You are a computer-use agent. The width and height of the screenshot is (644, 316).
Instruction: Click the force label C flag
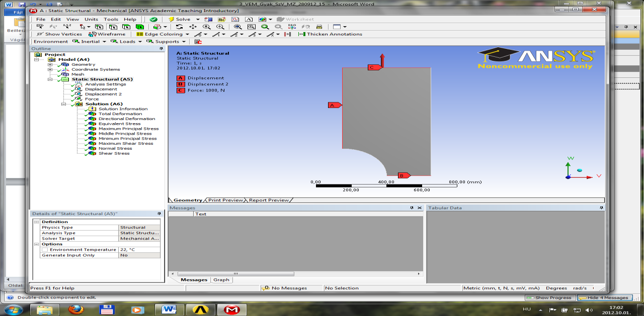374,67
